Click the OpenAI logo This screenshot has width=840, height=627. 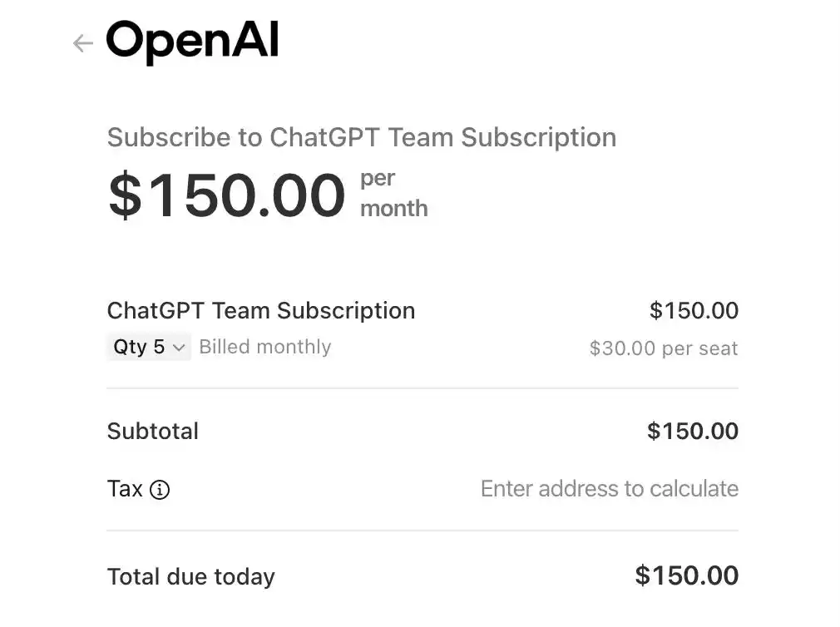(x=192, y=42)
